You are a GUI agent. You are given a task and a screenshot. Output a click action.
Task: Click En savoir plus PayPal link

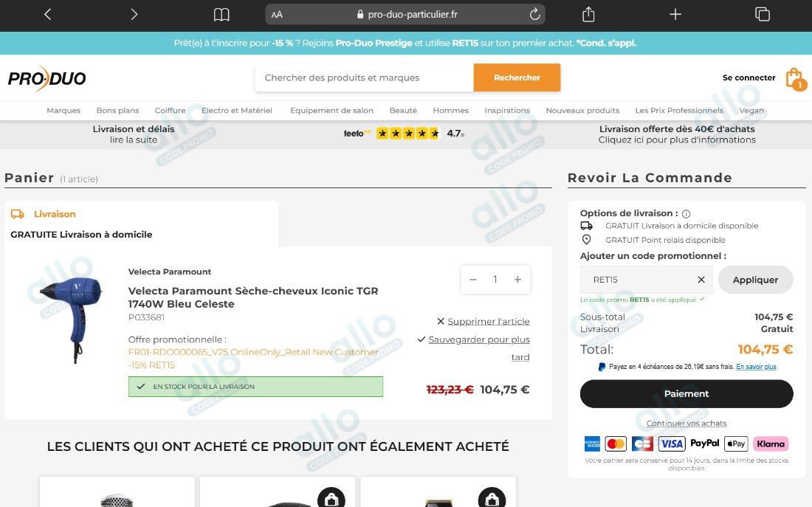756,367
